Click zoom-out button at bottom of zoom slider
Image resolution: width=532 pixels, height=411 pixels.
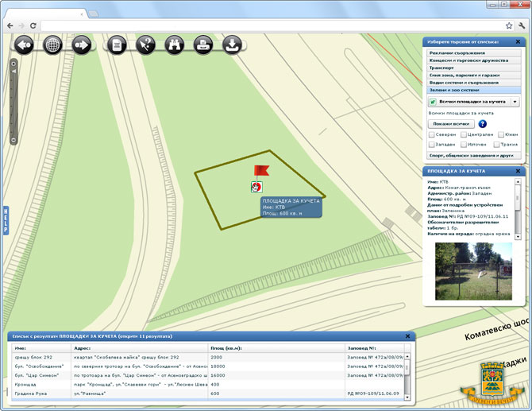click(13, 140)
